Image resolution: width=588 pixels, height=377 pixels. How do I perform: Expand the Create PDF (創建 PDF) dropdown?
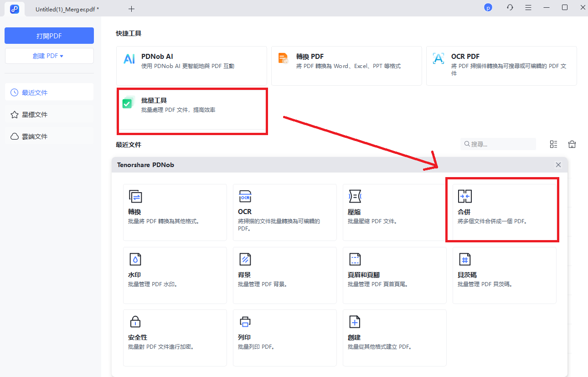(x=49, y=56)
